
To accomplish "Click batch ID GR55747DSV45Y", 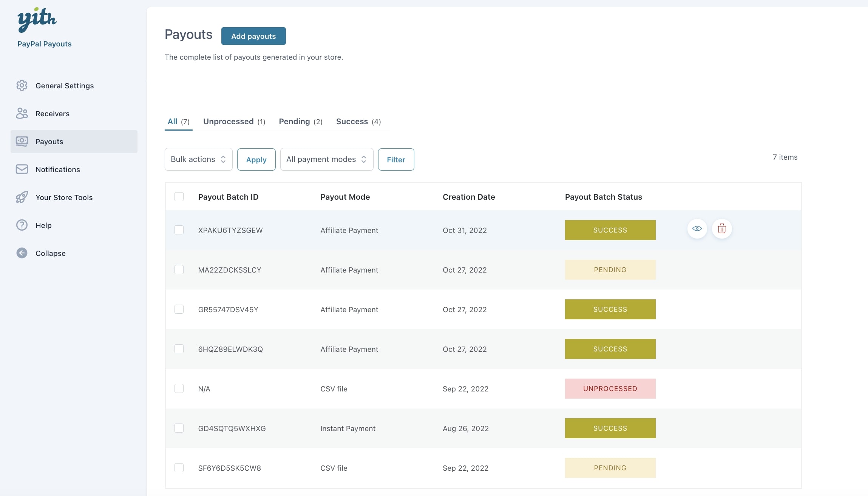I will [228, 310].
